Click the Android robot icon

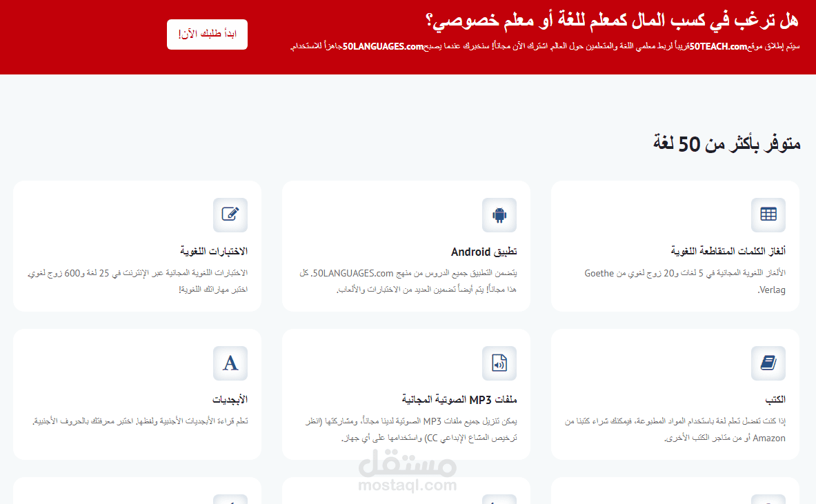click(x=499, y=215)
